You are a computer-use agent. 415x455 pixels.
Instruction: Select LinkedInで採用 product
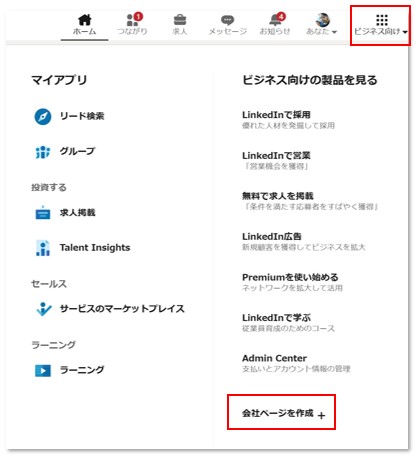[x=276, y=115]
